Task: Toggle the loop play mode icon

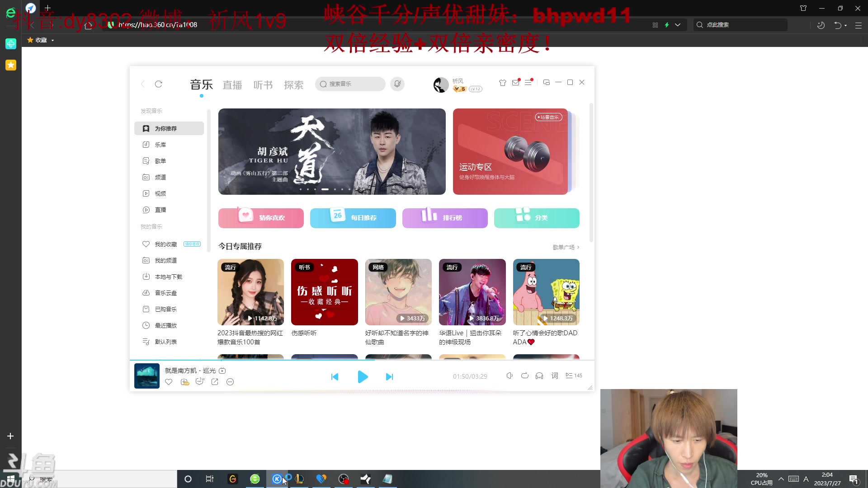Action: tap(524, 376)
